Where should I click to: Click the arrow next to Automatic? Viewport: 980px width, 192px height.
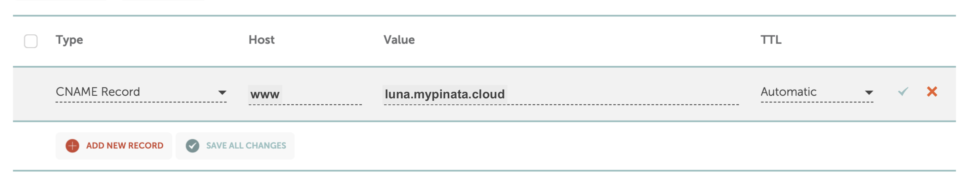click(x=868, y=93)
